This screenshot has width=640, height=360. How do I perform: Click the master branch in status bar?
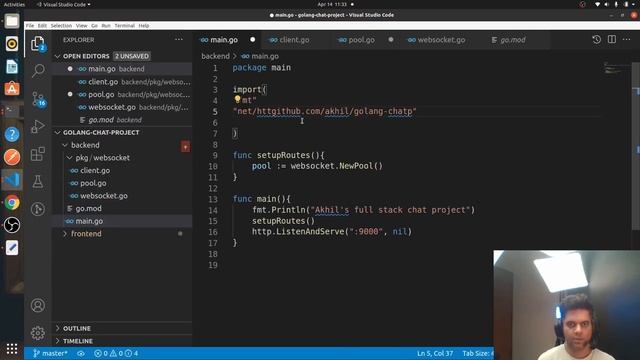tap(50, 353)
